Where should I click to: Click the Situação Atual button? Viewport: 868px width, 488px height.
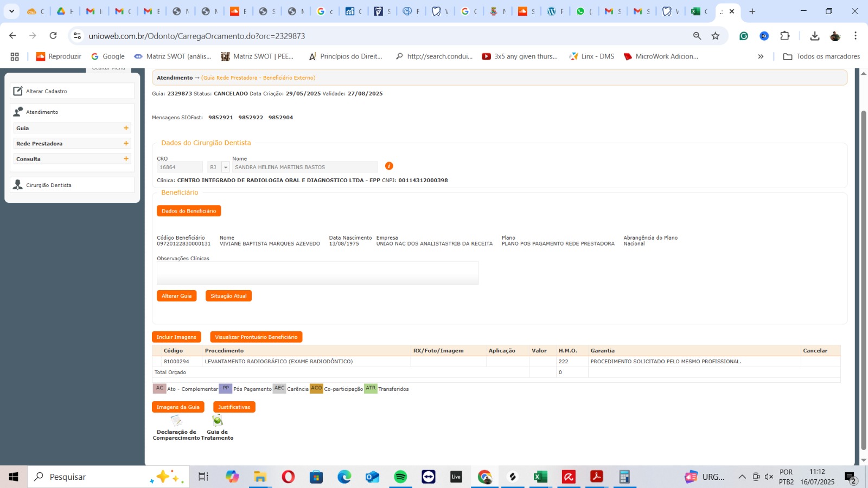point(228,296)
